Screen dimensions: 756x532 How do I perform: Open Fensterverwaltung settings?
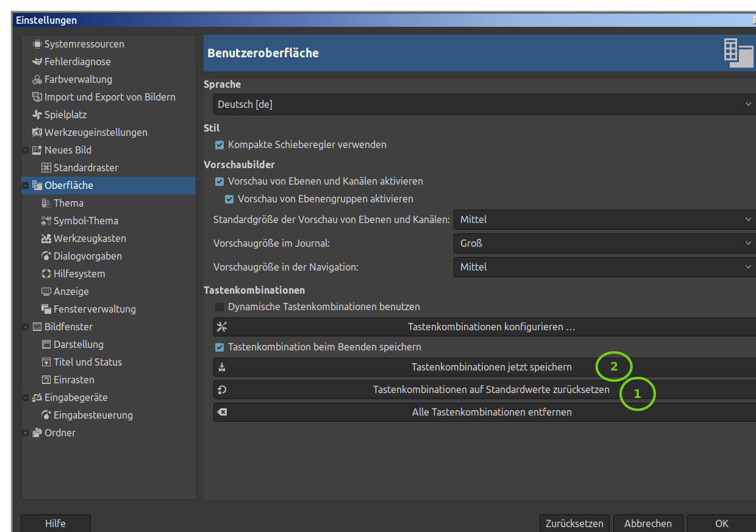point(94,310)
